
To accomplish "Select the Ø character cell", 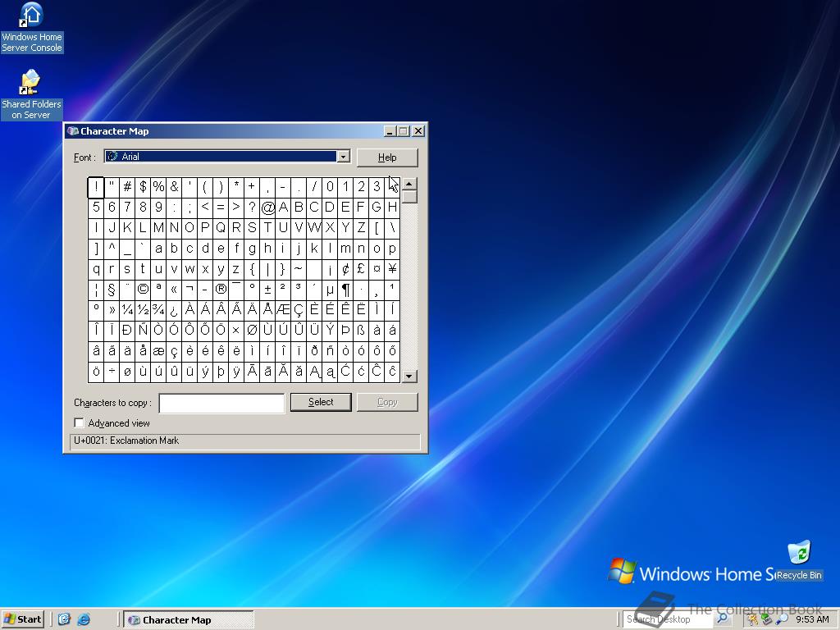I will coord(252,331).
